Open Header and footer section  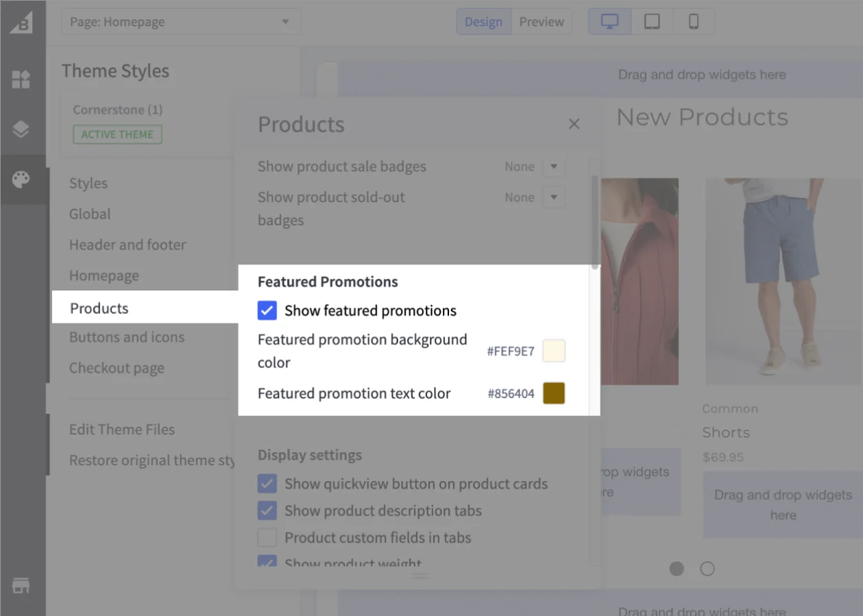pos(127,245)
